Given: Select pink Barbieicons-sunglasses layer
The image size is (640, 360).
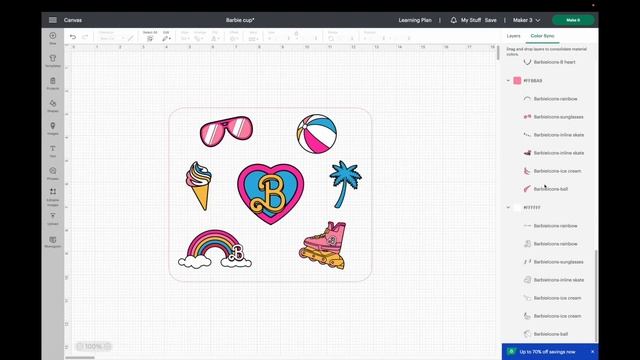Looking at the screenshot, I should (553, 117).
